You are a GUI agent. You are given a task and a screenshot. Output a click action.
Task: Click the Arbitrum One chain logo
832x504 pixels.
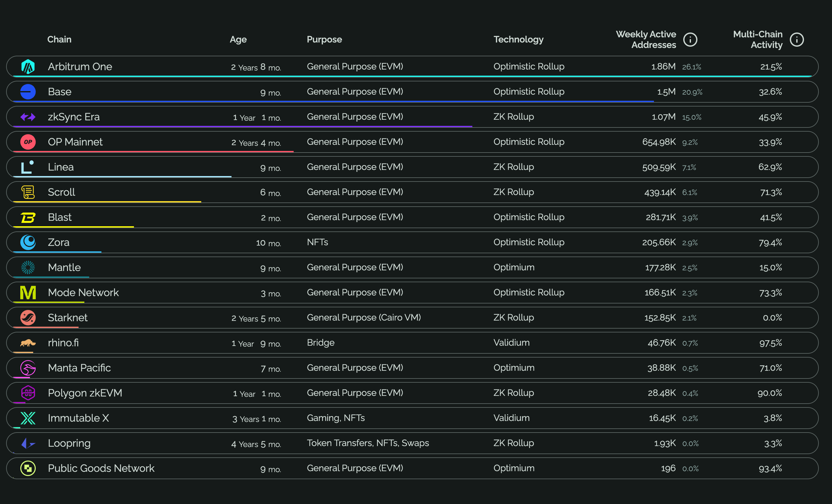coord(28,67)
